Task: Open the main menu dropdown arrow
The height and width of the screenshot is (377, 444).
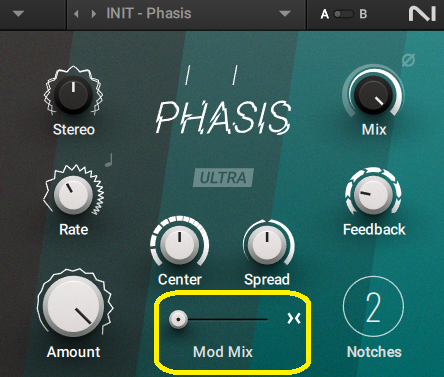Action: point(18,14)
